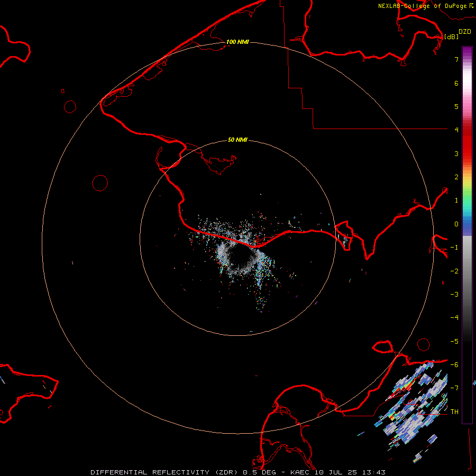
Task: Click the "100 NMI" range ring label
Action: 237,42
